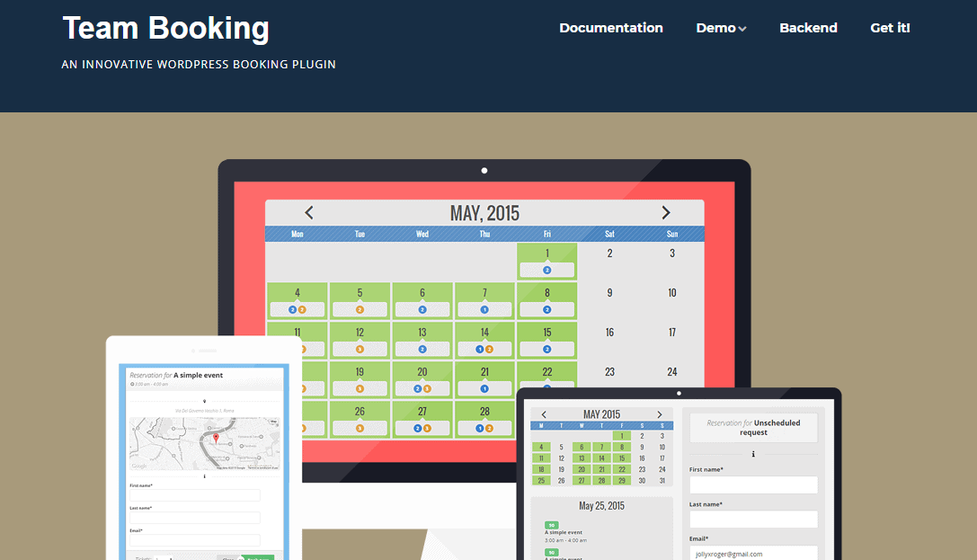This screenshot has height=560, width=977.
Task: Click the previous-month arrow on monitor calendar
Action: coord(309,212)
